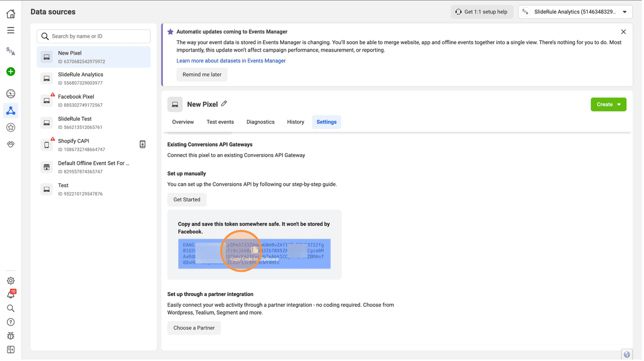Viewport: 644px width, 361px height.
Task: Click the account avatar icon in left sidebar
Action: pos(11,52)
